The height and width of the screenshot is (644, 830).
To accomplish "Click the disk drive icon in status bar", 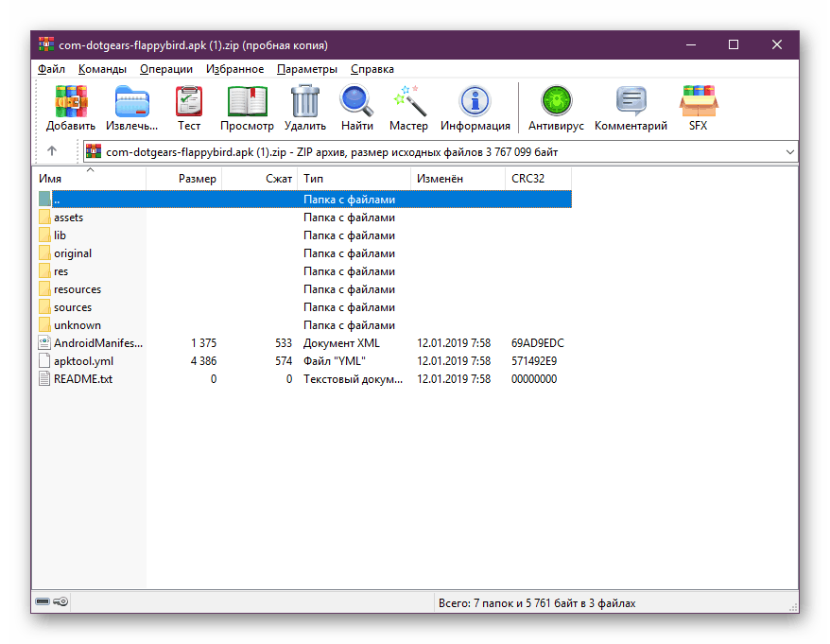I will click(x=43, y=601).
